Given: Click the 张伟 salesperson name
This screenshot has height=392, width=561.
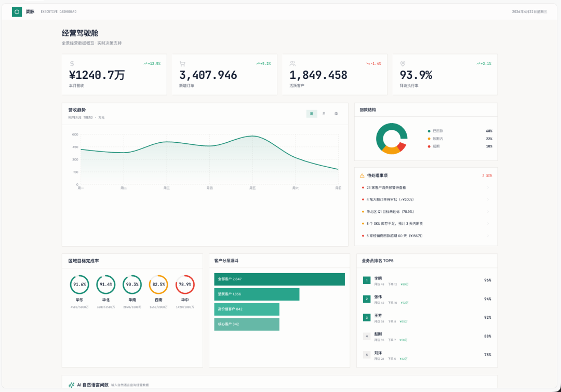Looking at the screenshot, I should (x=378, y=297).
